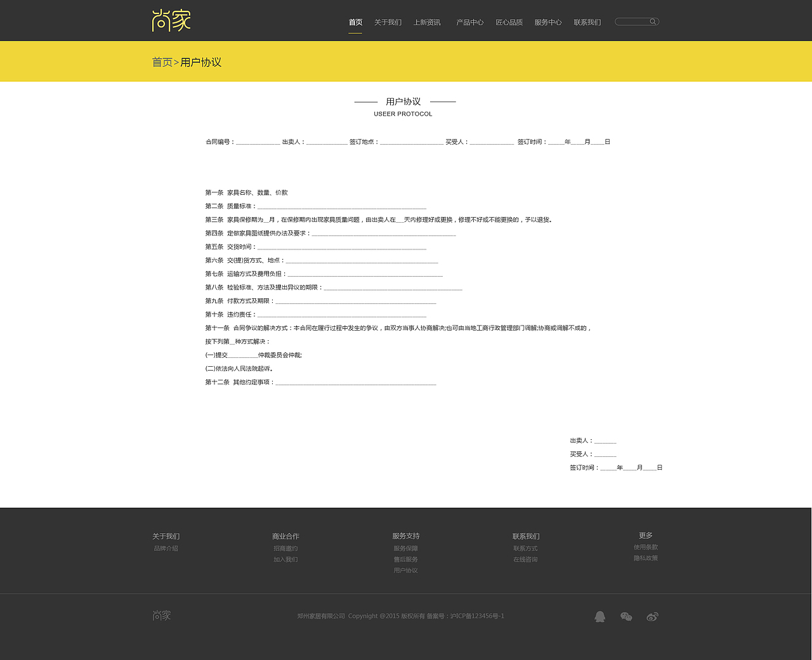This screenshot has width=812, height=660.
Task: Open the 联系方式 footer link
Action: point(525,548)
